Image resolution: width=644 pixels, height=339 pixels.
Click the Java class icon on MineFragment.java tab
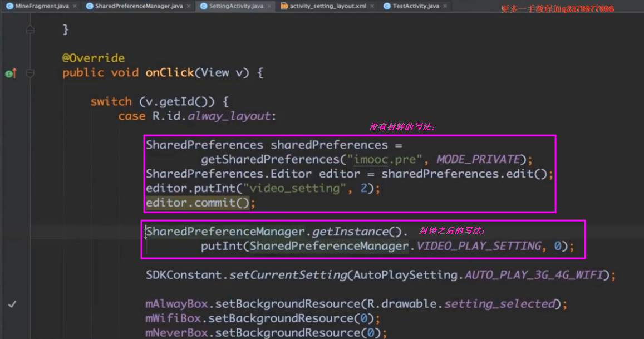[x=9, y=6]
